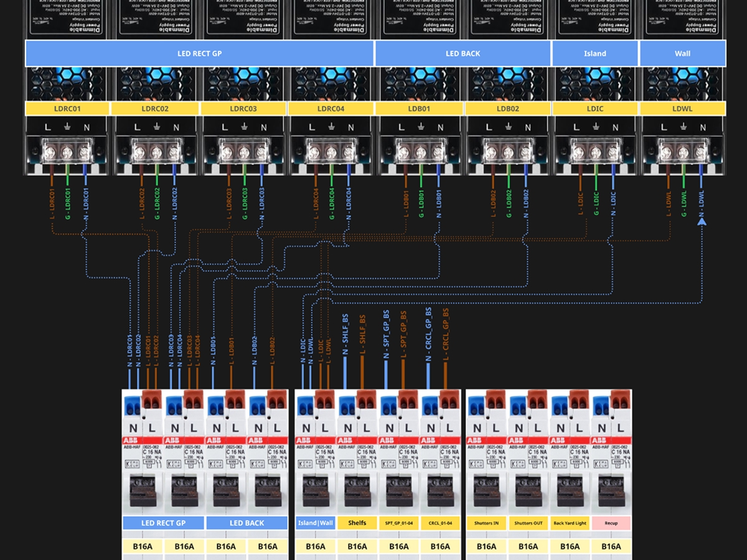747x560 pixels.
Task: Click the green G - LDRC01 wire label
Action: click(x=68, y=203)
